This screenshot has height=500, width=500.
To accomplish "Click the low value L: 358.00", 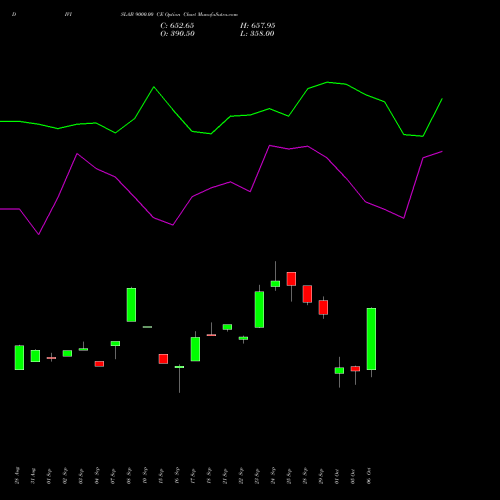I will (257, 34).
